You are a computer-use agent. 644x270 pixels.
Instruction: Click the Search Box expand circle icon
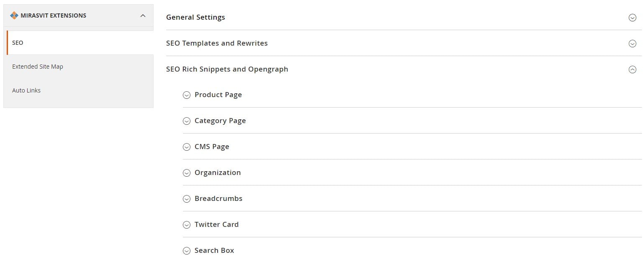click(x=187, y=251)
